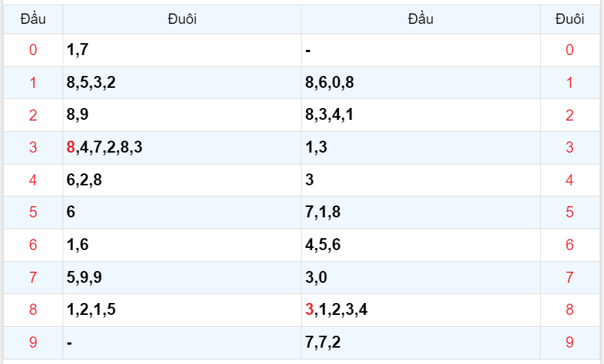Select red row number 5 in leftmost column
604x364 pixels.
[x=33, y=212]
